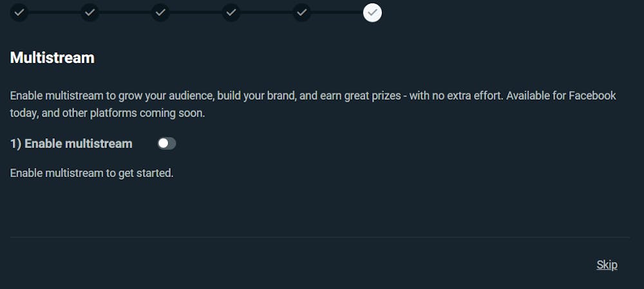Click the horizontal divider above Skip
Viewport: 644px width, 289px height.
tap(319, 237)
